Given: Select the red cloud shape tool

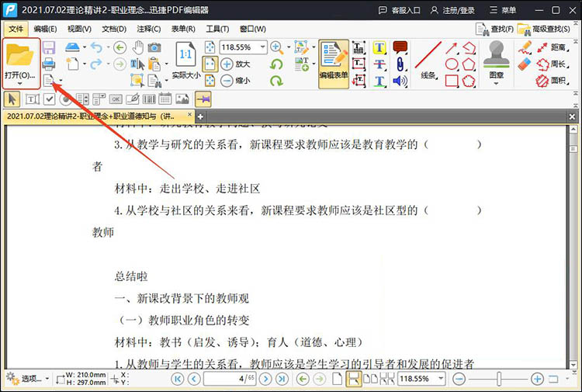Looking at the screenshot, I should 469,81.
